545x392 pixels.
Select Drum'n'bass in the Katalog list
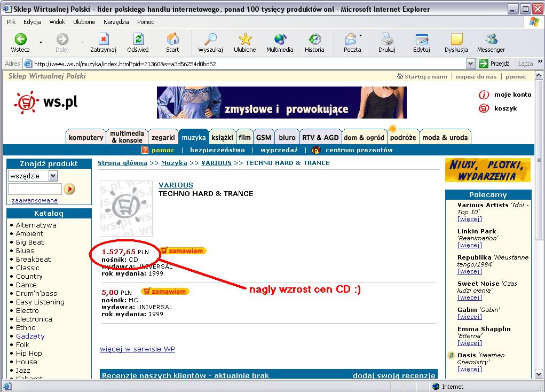coord(36,293)
